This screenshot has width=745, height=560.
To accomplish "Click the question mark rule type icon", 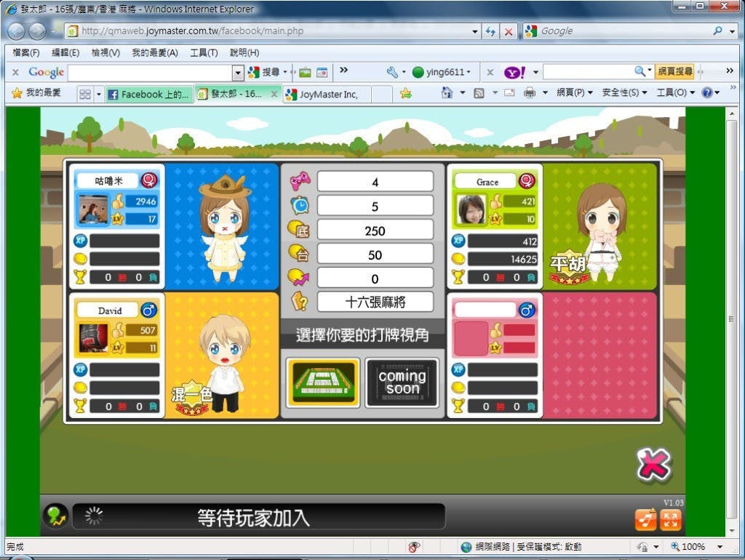I will point(300,301).
